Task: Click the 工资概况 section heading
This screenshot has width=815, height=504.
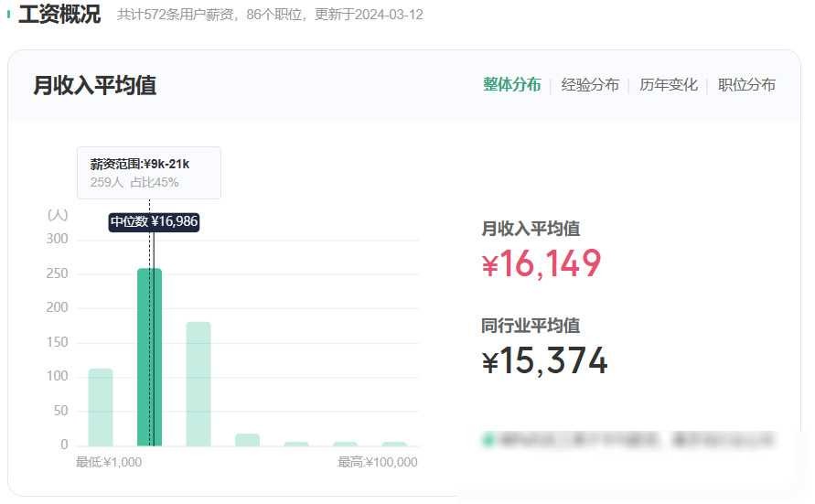Action: click(x=59, y=15)
